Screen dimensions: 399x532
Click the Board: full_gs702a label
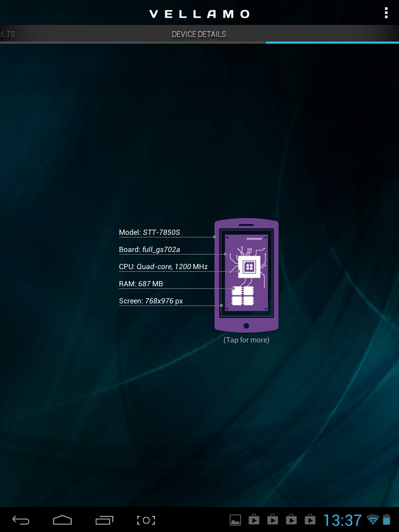tap(150, 250)
